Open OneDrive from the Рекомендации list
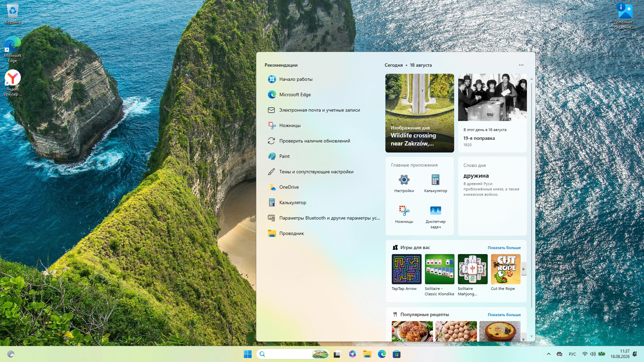Image resolution: width=644 pixels, height=362 pixels. click(322, 187)
